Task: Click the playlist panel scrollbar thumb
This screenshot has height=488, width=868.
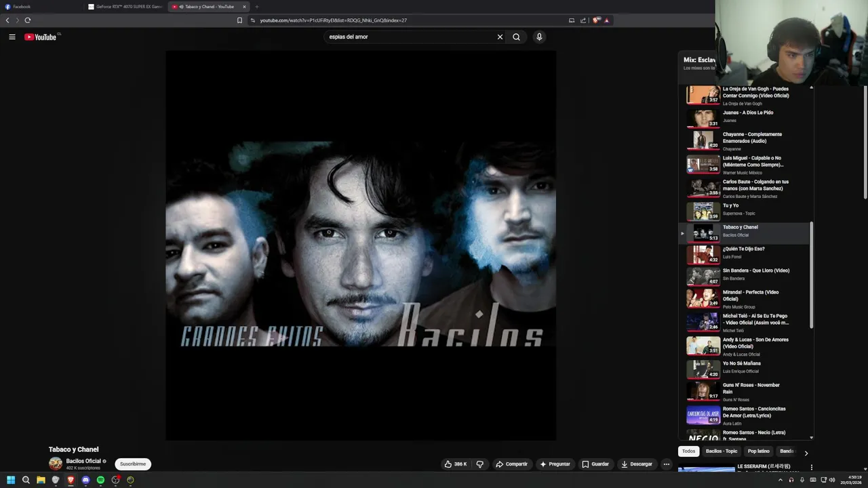Action: pyautogui.click(x=811, y=274)
